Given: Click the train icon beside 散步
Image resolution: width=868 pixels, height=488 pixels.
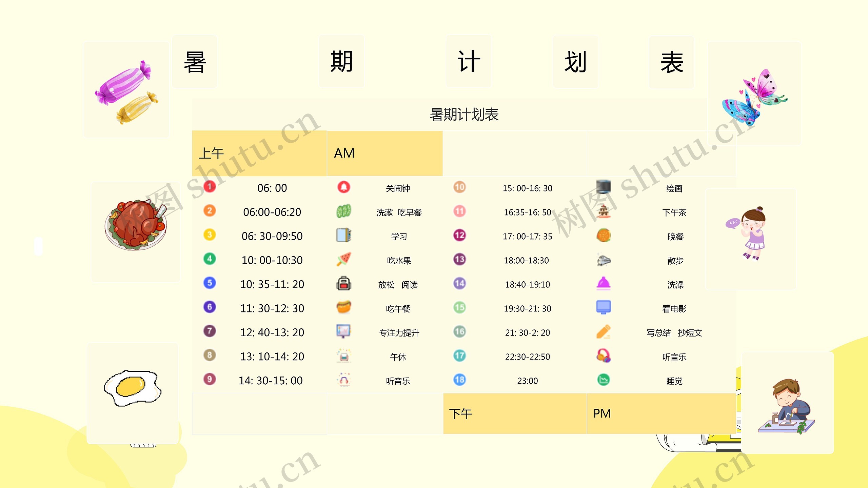Looking at the screenshot, I should pyautogui.click(x=604, y=260).
